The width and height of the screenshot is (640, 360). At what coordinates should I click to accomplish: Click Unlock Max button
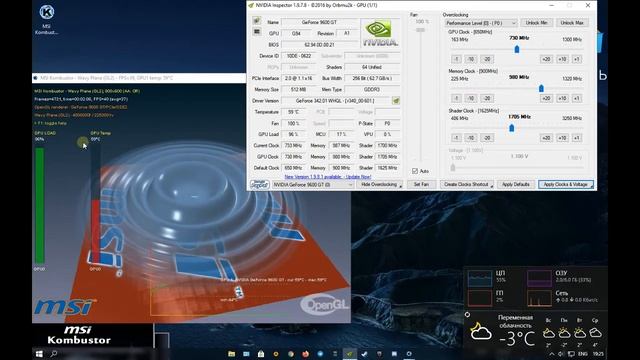click(572, 23)
